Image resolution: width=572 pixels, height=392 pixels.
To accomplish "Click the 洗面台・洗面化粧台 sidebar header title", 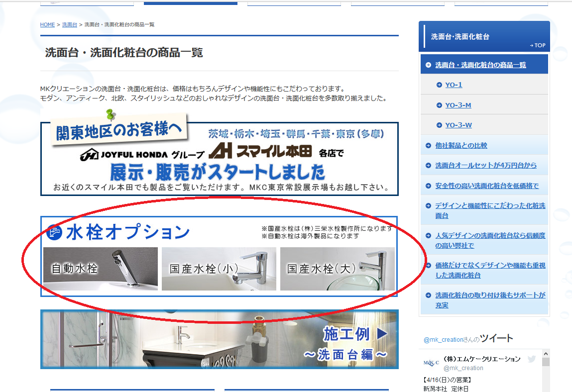I will (x=460, y=36).
